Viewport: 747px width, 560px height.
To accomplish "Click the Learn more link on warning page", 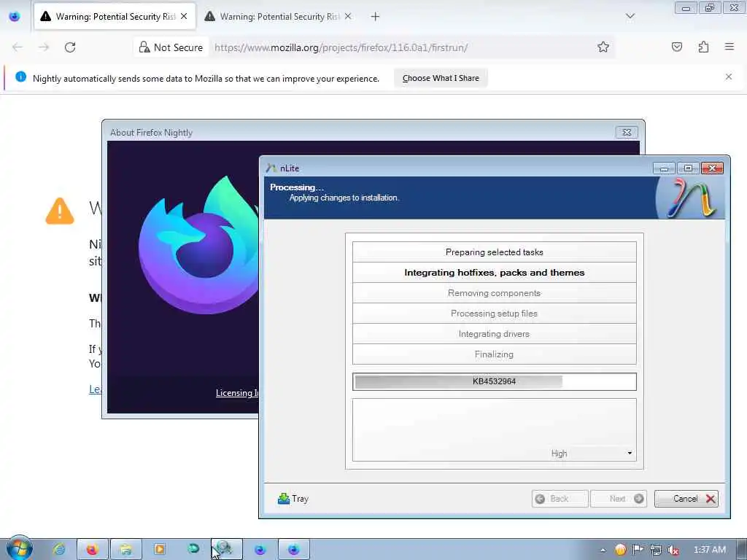I will (x=95, y=389).
